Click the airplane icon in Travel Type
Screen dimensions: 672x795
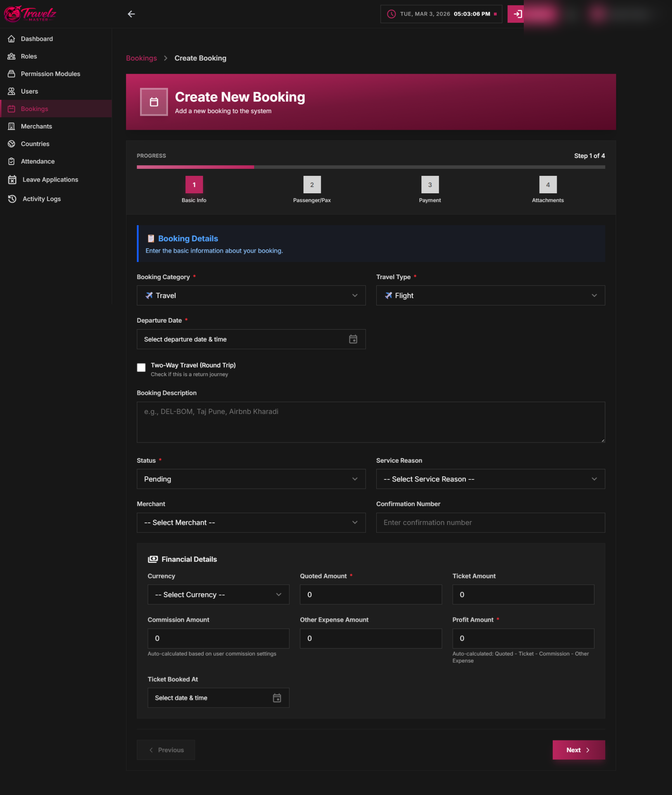pyautogui.click(x=388, y=295)
